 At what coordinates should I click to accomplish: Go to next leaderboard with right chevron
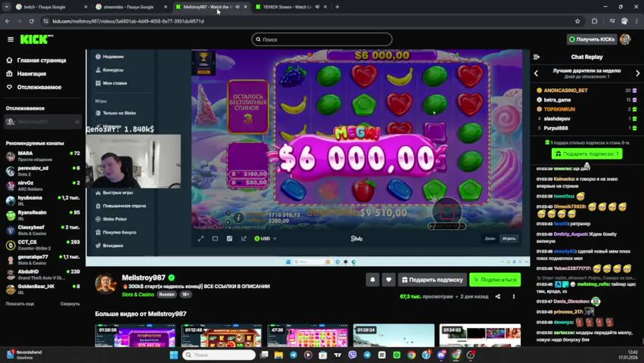[637, 74]
